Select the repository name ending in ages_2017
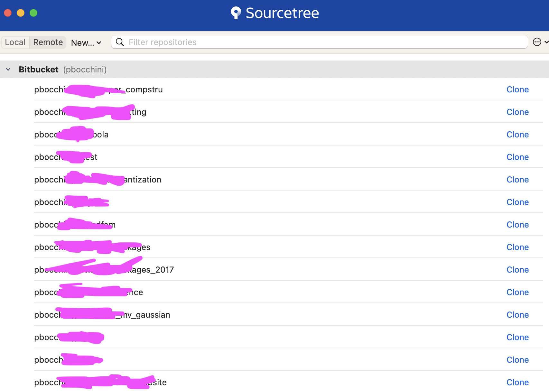The height and width of the screenshot is (392, 549). pyautogui.click(x=104, y=270)
